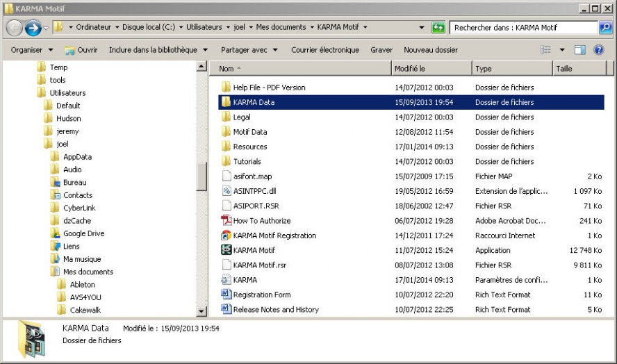Open the view options dropdown arrow
The height and width of the screenshot is (364, 617).
click(x=562, y=50)
